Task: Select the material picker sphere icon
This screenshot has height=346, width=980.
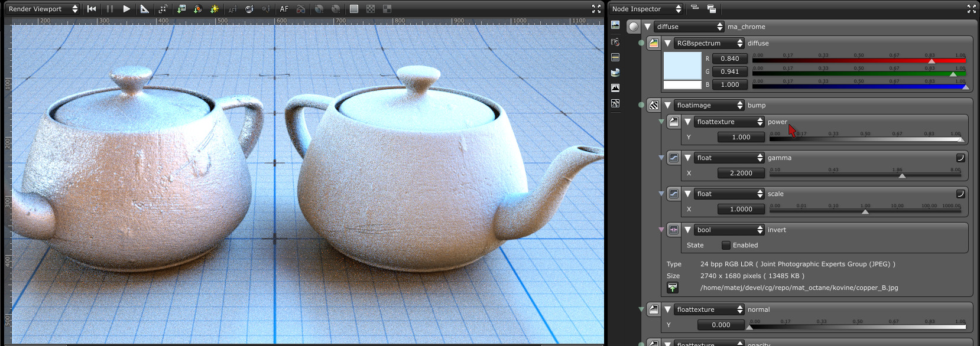Action: [249, 9]
